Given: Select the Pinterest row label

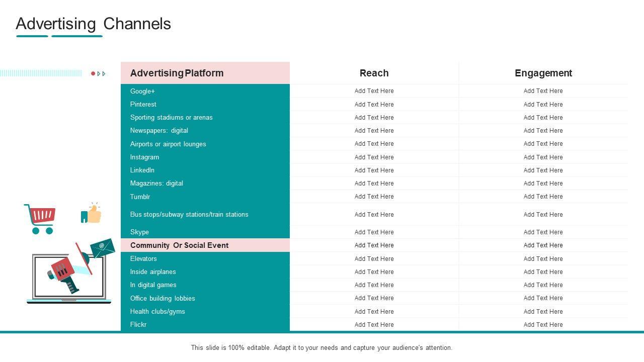Looking at the screenshot, I should pos(143,104).
